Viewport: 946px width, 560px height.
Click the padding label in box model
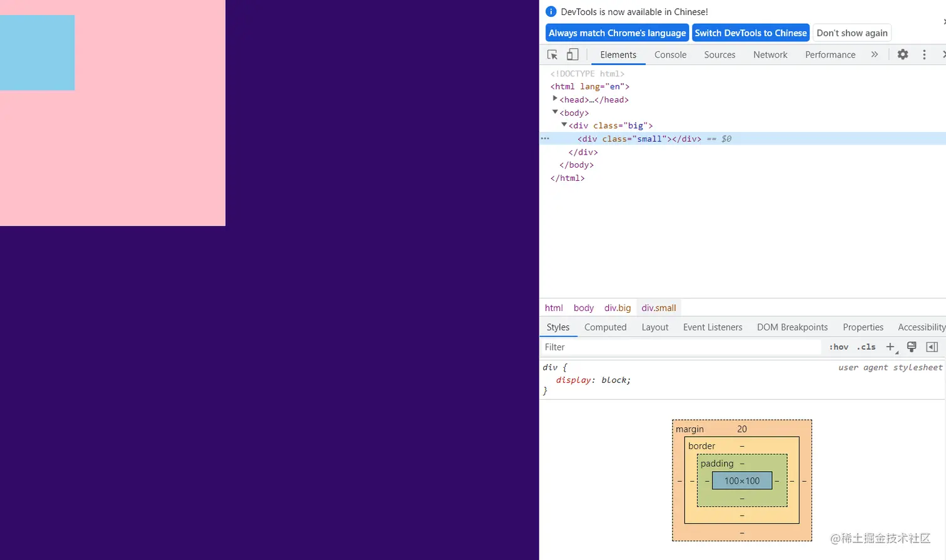717,463
